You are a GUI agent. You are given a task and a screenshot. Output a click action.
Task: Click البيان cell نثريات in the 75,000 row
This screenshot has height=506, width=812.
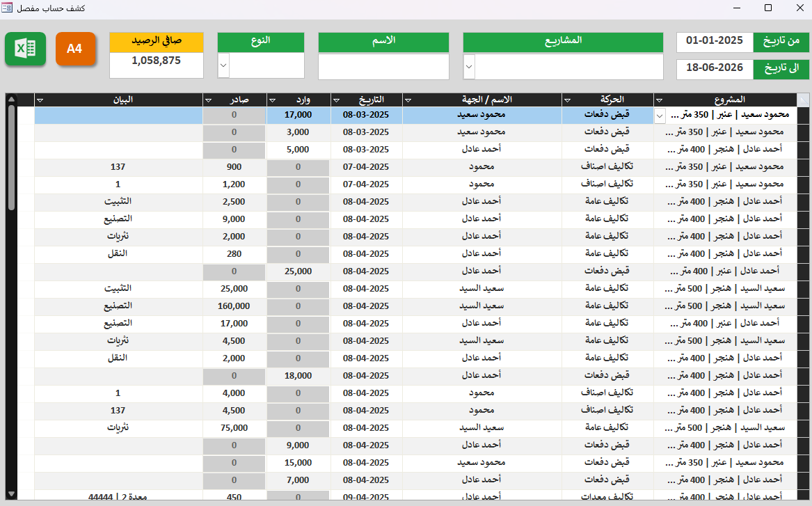tap(118, 428)
